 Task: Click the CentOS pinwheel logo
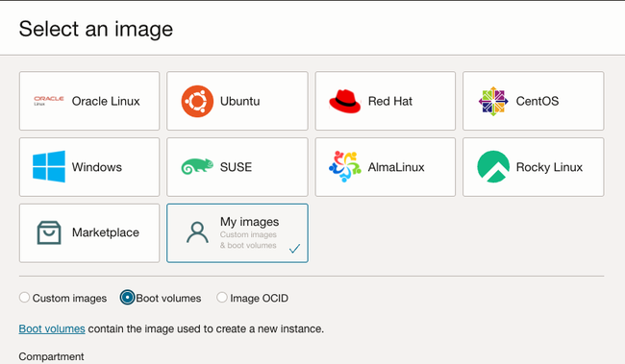pos(493,101)
